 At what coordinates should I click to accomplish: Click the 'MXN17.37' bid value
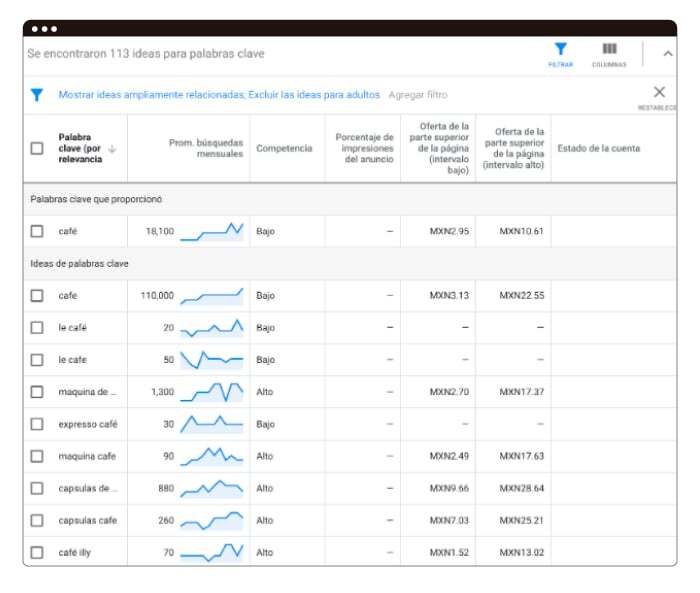521,392
